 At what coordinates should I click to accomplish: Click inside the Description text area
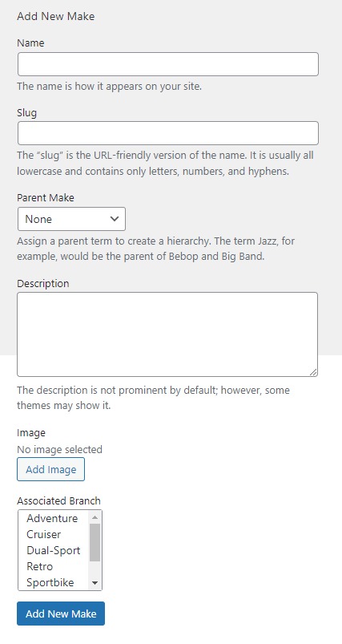tap(167, 334)
